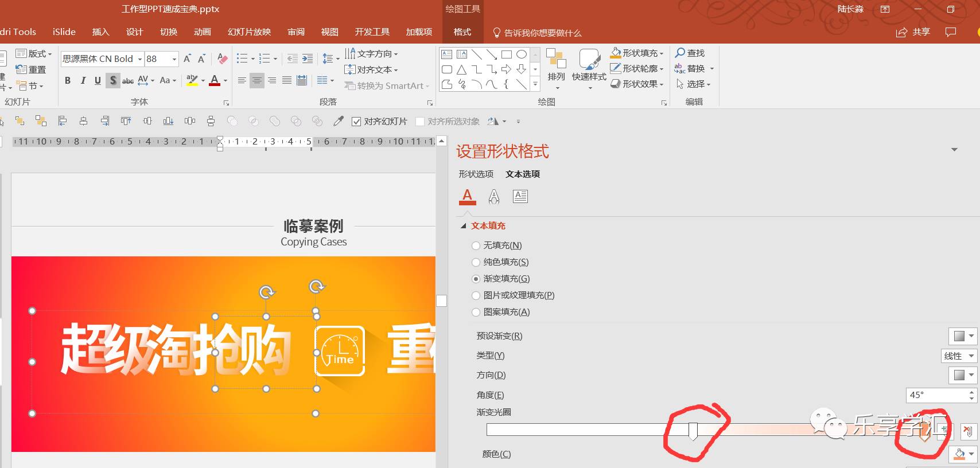Center the paragraph text
The image size is (980, 468).
(257, 80)
